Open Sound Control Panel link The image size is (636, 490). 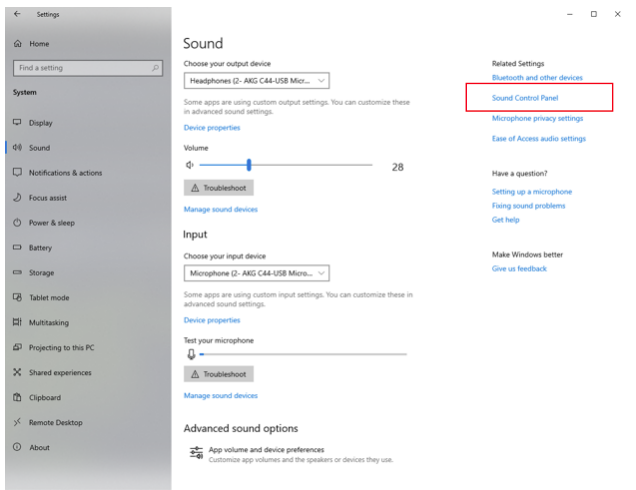click(x=525, y=98)
